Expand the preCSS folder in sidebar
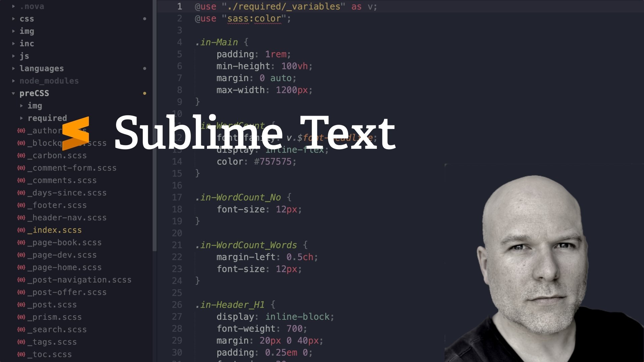 (13, 93)
